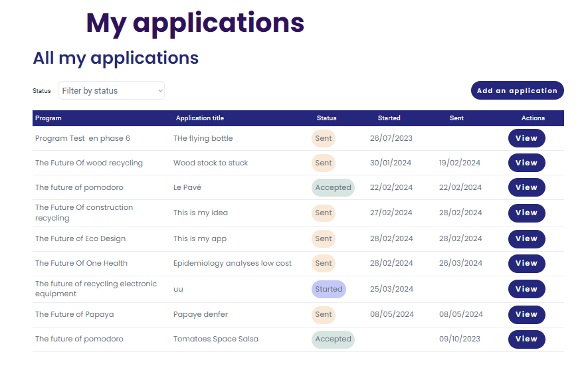View the This is my idea application
The height and width of the screenshot is (370, 588).
526,213
